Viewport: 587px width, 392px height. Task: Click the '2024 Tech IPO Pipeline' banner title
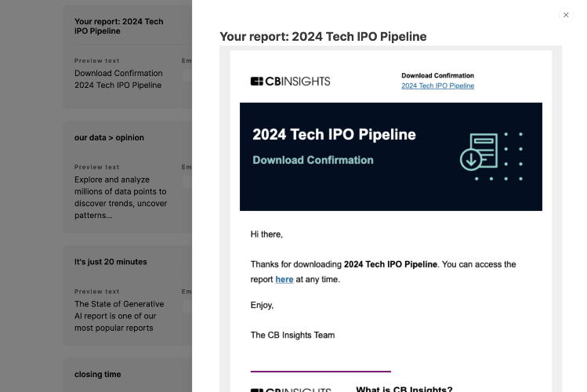(334, 134)
